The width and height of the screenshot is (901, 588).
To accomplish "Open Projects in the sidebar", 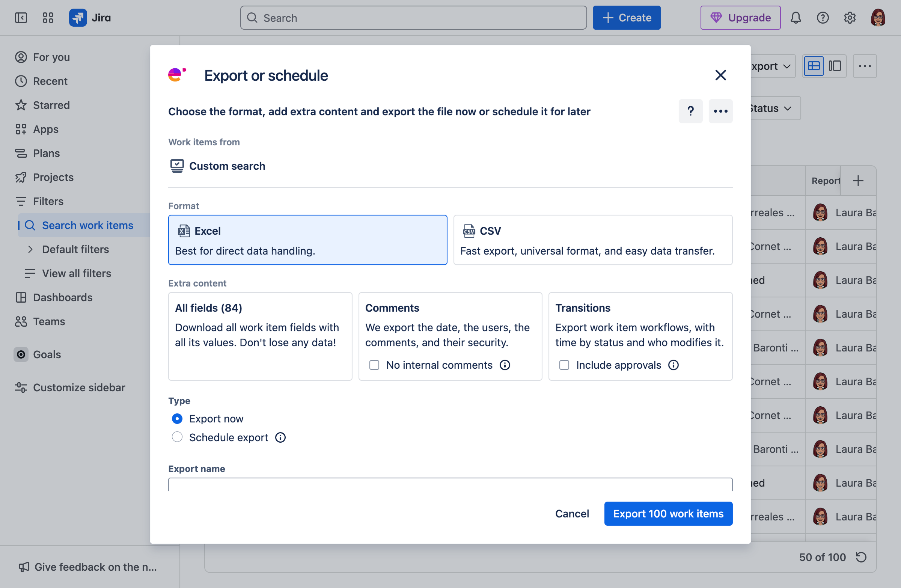I will (x=53, y=177).
